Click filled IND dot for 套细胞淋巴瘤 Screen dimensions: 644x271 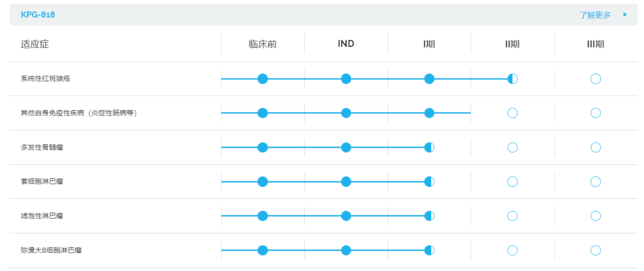pyautogui.click(x=346, y=181)
